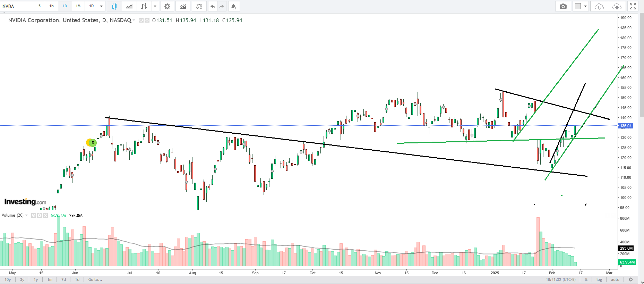Screen dimensions: 644x284
Task: Open the Volume (20) legend dropdown arrow
Action: click(26, 215)
